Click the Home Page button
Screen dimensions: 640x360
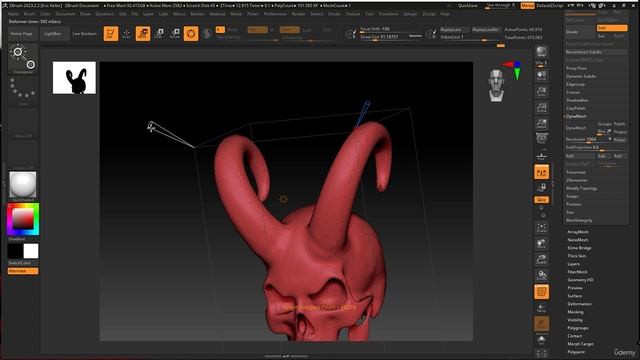[x=22, y=34]
